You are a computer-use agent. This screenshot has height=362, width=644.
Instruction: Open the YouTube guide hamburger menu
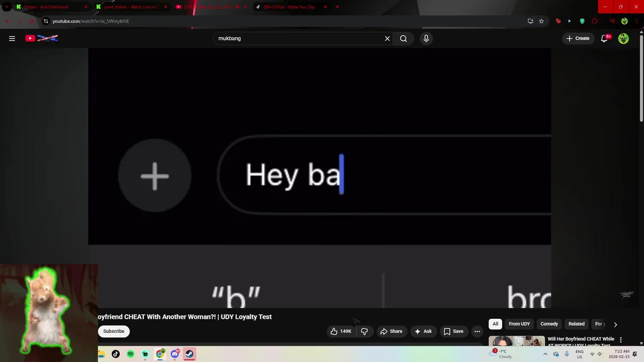12,38
